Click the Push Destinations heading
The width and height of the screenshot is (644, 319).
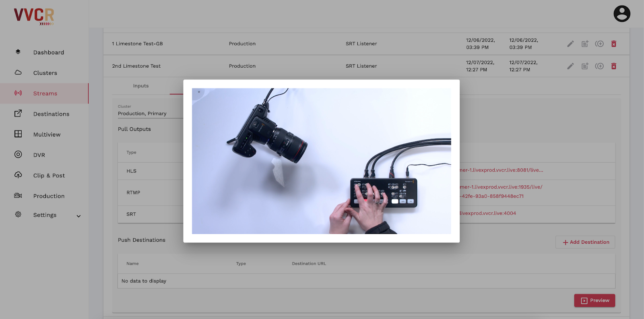pyautogui.click(x=142, y=240)
